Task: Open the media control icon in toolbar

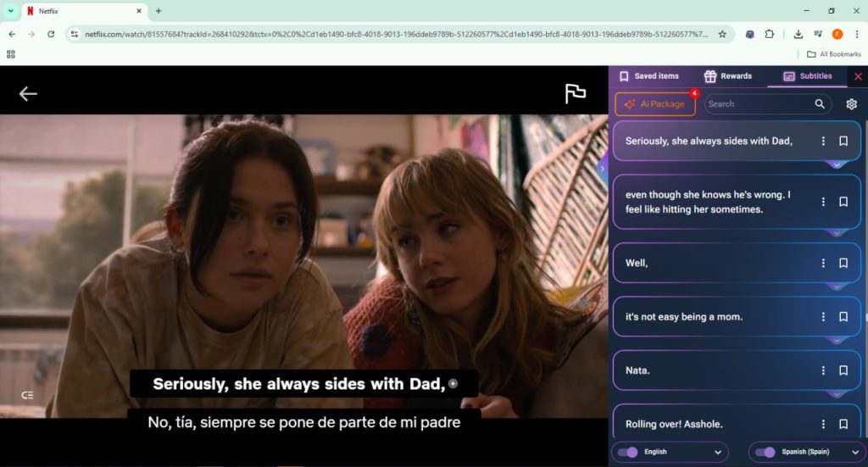Action: (818, 34)
